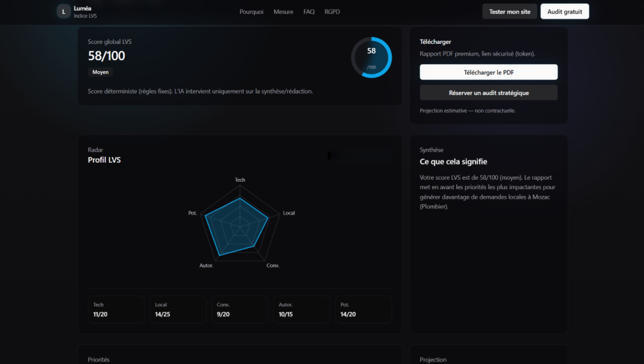Viewport: 644px width, 364px height.
Task: Select the Pot. 14/20 score card
Action: point(363,309)
